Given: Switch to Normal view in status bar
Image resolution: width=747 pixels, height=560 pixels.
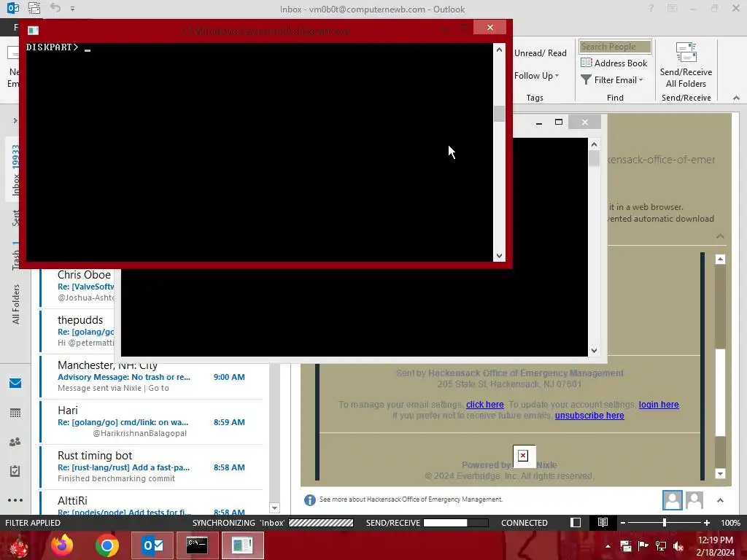Looking at the screenshot, I should click(x=576, y=522).
